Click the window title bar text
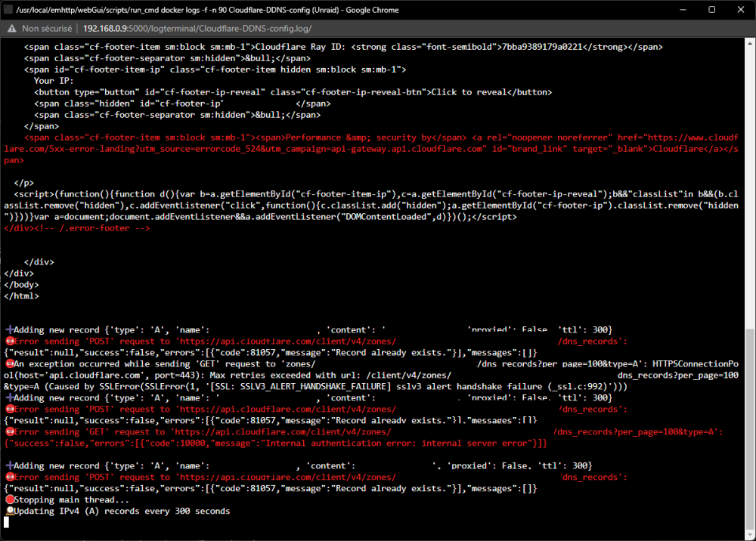756x541 pixels. 207,10
